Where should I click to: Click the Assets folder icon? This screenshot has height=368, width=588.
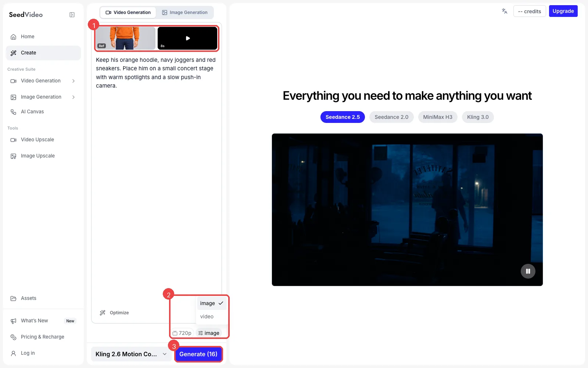coord(14,298)
